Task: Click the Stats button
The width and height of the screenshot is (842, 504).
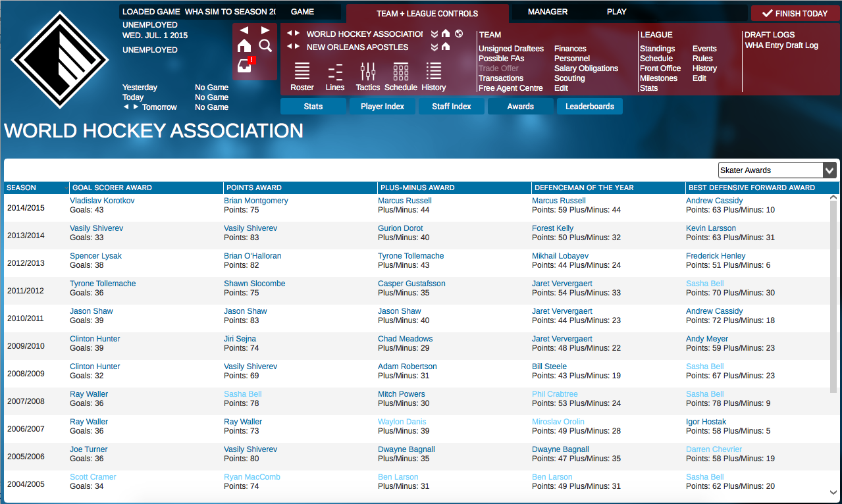Action: pos(313,107)
